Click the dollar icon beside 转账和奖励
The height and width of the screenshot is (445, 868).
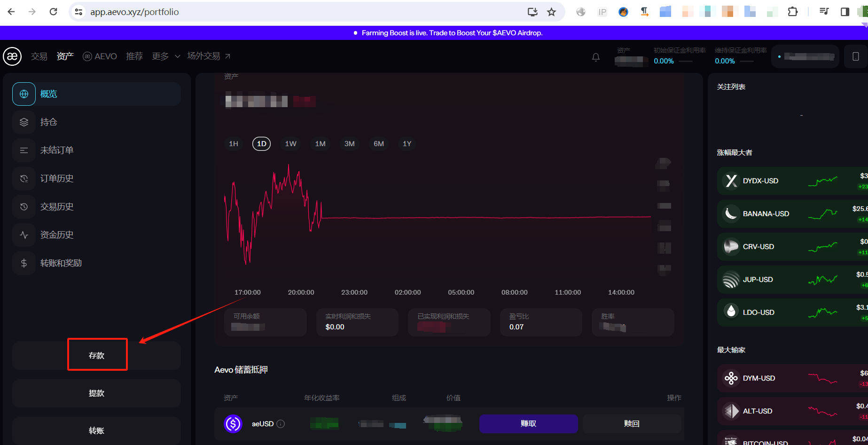tap(24, 263)
